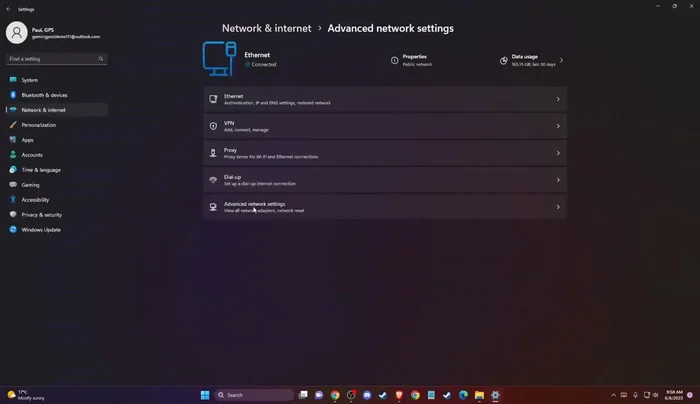This screenshot has height=404, width=700.
Task: Open System settings in sidebar
Action: pyautogui.click(x=56, y=80)
